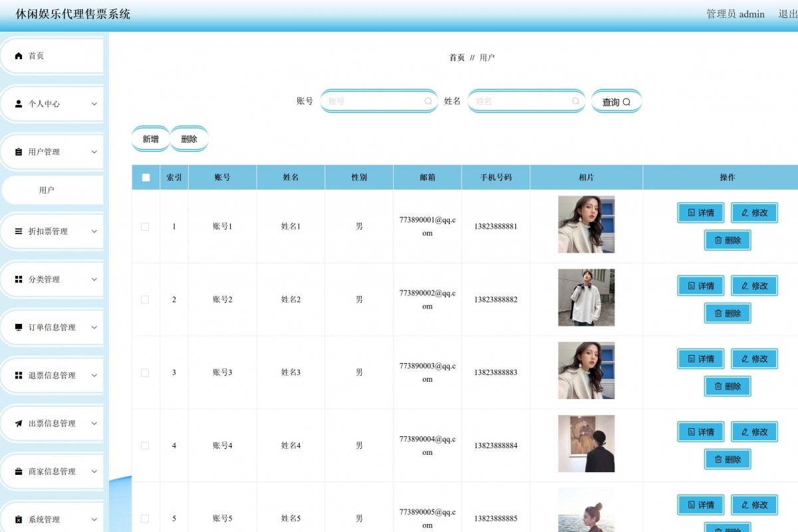Click the person icon for 个人中心
The height and width of the screenshot is (532, 798).
(x=19, y=104)
